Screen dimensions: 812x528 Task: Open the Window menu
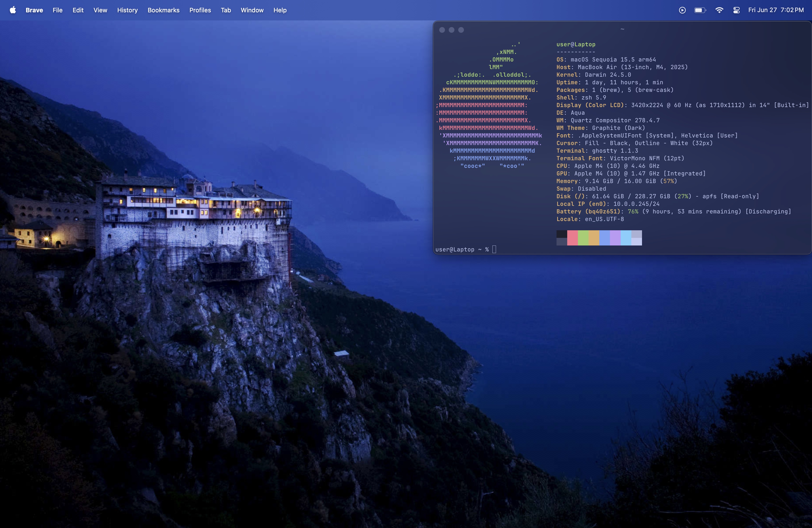(x=252, y=10)
